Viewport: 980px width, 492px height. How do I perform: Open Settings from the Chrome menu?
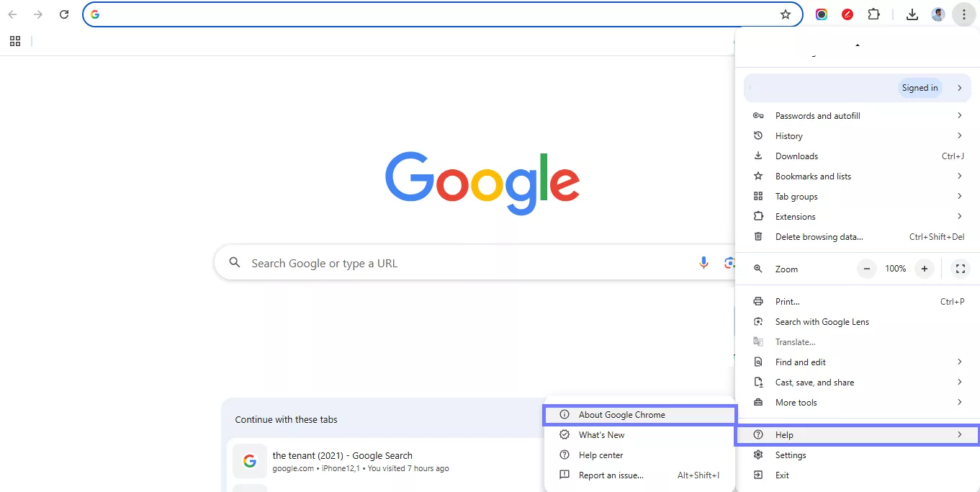tap(790, 455)
